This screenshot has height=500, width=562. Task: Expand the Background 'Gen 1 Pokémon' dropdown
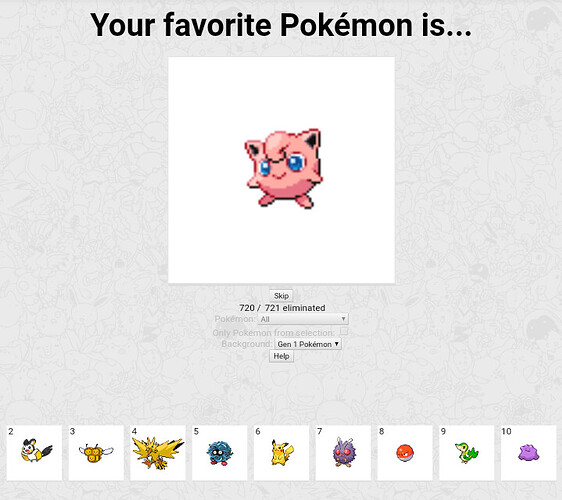pyautogui.click(x=308, y=344)
